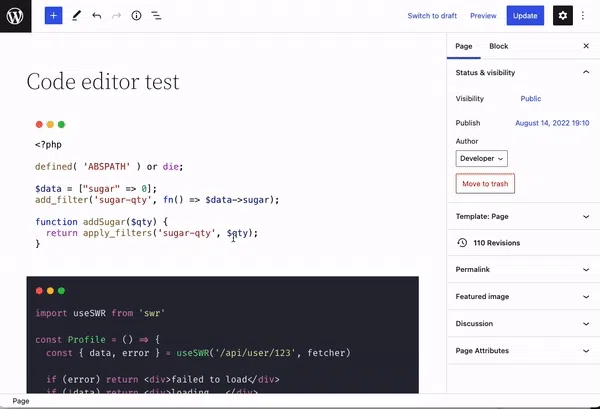The height and width of the screenshot is (409, 600).
Task: Switch to draft
Action: point(432,16)
